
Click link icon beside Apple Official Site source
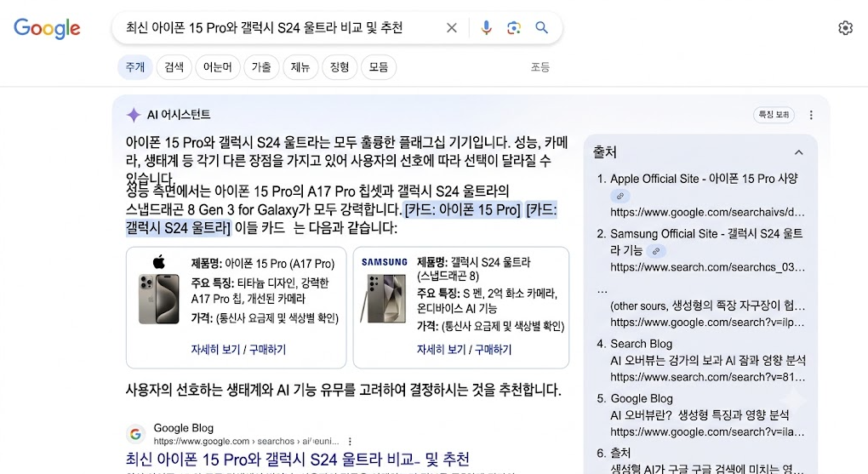[x=620, y=196]
